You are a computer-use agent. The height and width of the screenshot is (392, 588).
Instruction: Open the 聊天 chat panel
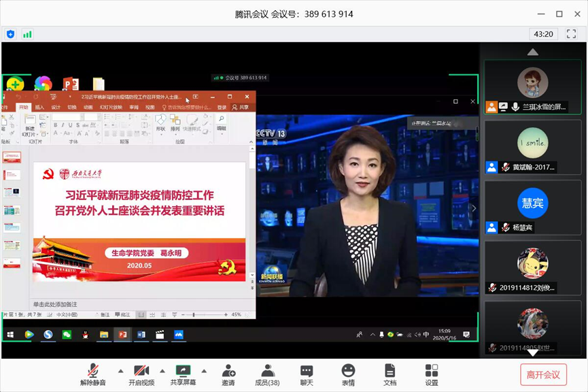307,374
